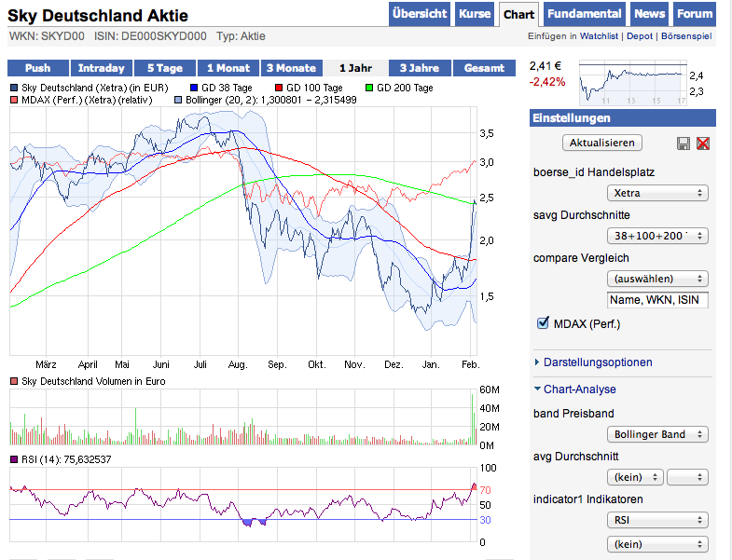Open the Preisband Bollinger Band dropdown
The width and height of the screenshot is (732, 560).
coord(657,434)
